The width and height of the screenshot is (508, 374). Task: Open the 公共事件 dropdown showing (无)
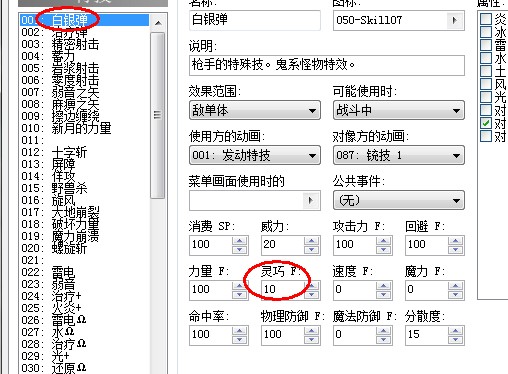(x=399, y=200)
